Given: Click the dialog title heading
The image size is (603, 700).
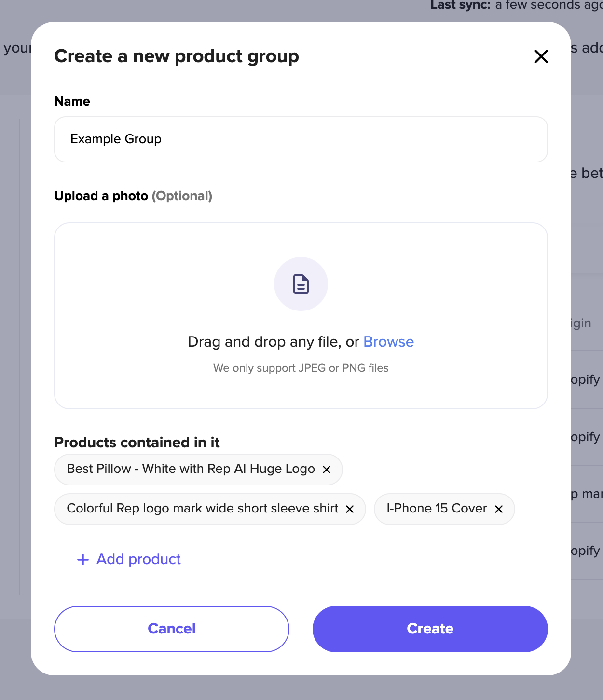Looking at the screenshot, I should coord(177,56).
